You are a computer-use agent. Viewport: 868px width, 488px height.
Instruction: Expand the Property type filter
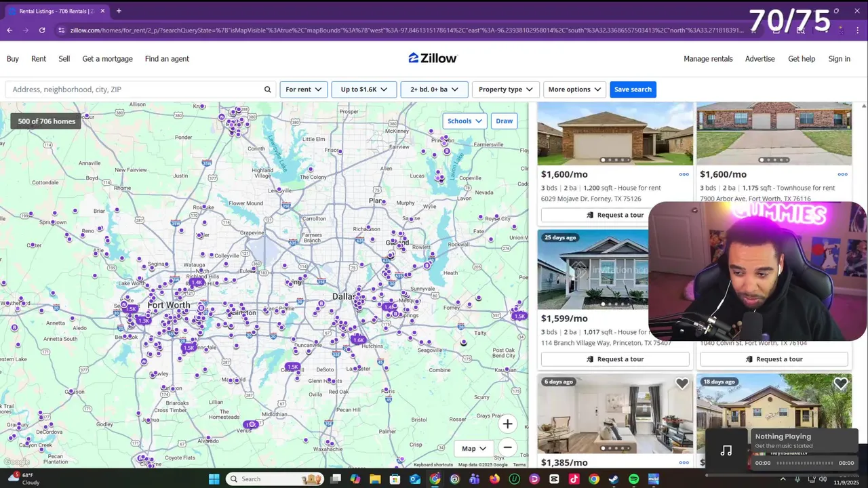pos(505,89)
